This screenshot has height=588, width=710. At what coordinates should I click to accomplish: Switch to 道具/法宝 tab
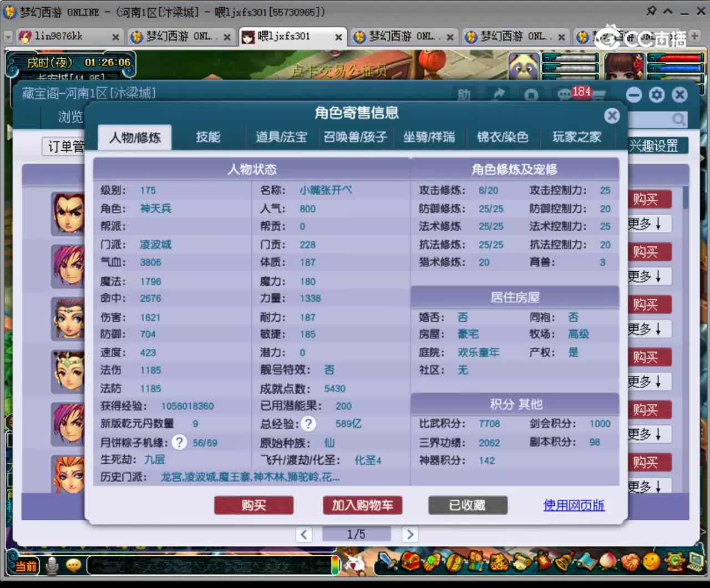pos(281,137)
